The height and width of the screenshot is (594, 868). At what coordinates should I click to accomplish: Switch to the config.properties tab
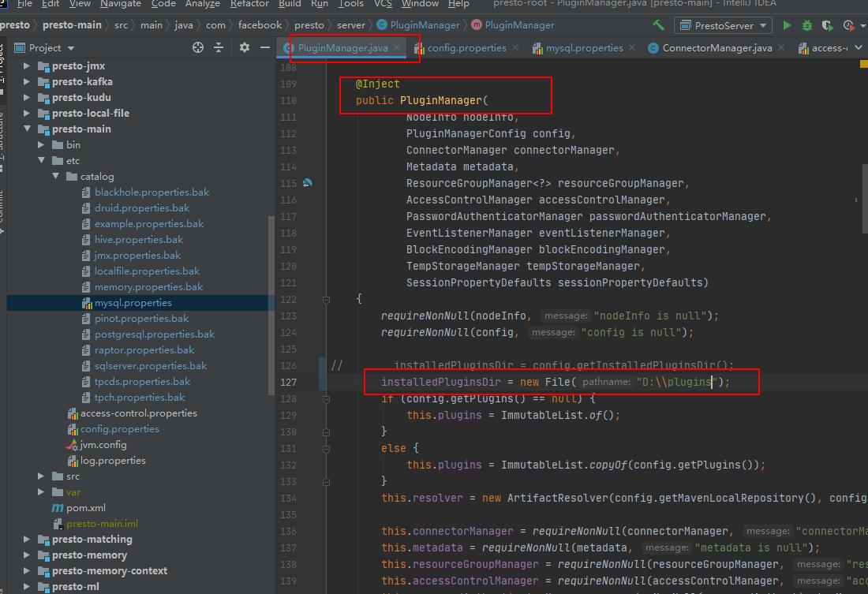coord(466,48)
